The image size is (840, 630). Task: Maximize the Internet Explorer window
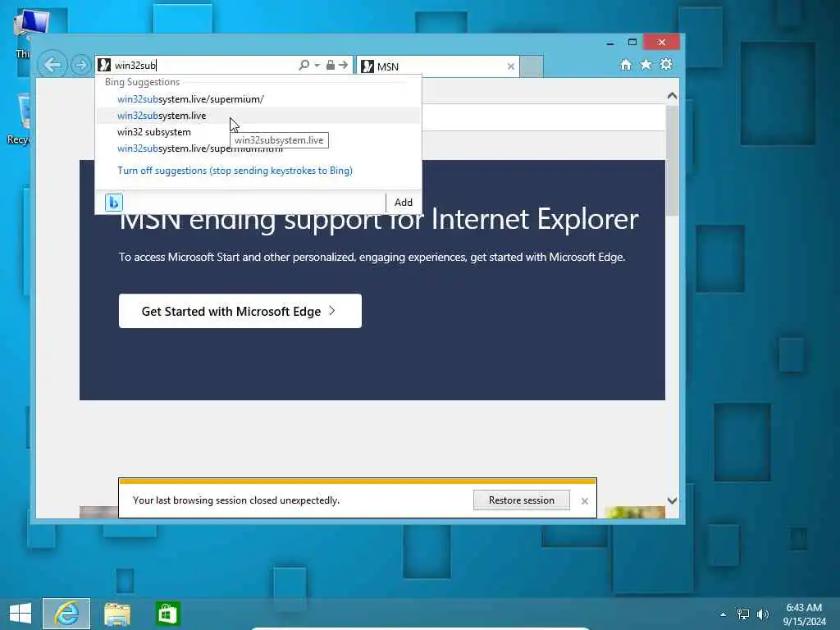[632, 43]
